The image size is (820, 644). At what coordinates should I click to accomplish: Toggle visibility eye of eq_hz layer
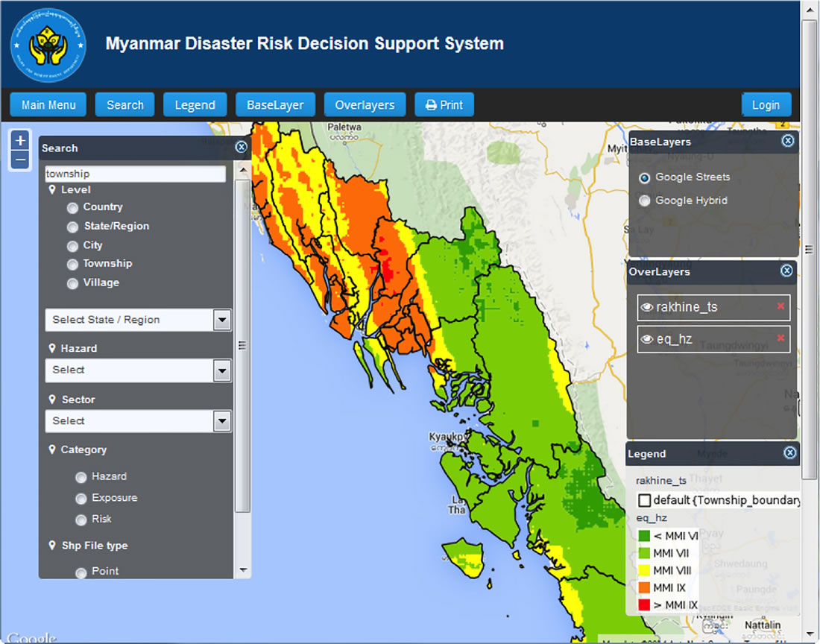point(647,339)
